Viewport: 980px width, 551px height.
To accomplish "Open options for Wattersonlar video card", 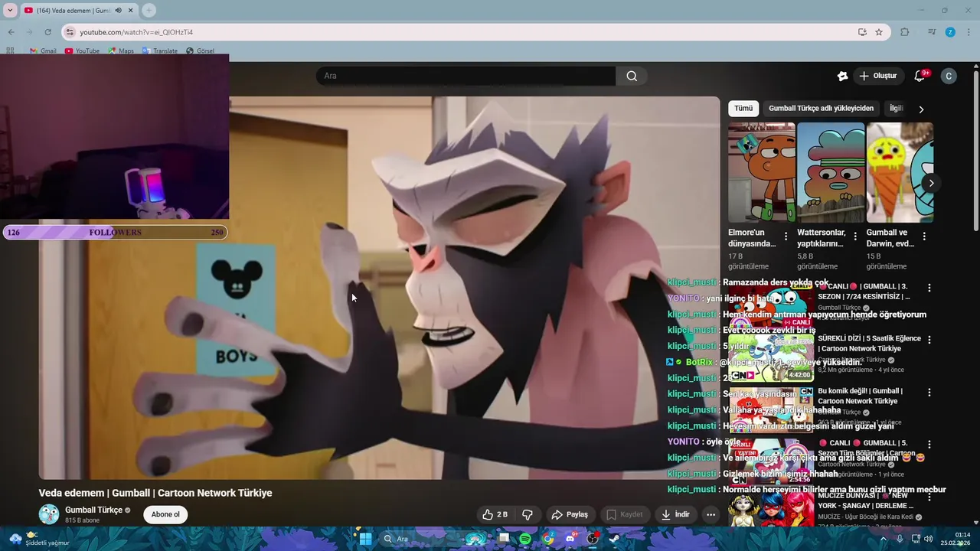I will tap(855, 236).
